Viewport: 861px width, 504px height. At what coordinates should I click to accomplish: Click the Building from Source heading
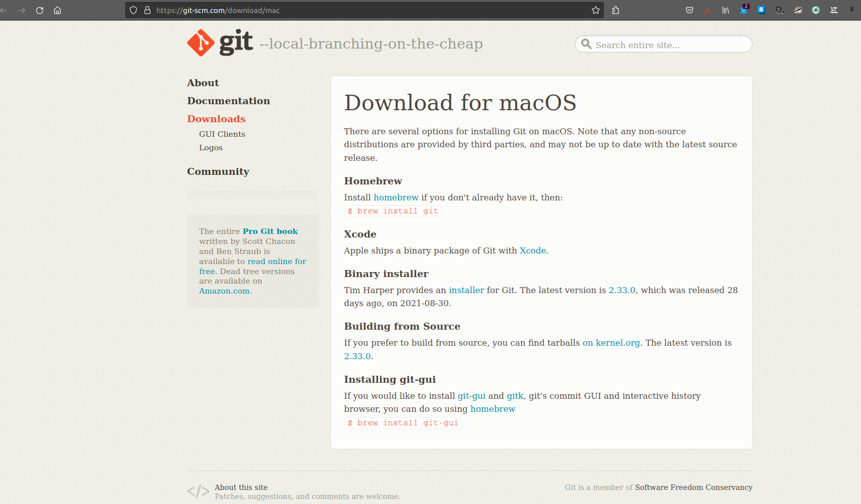pyautogui.click(x=402, y=326)
